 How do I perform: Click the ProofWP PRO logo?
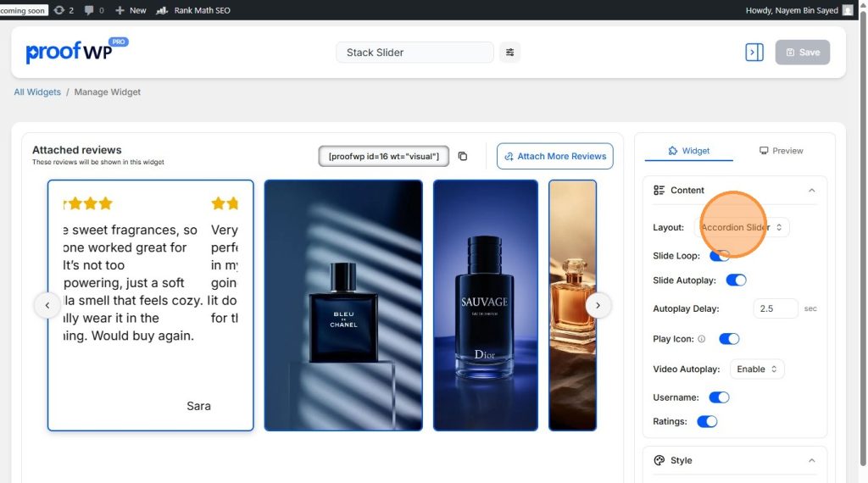coord(76,50)
